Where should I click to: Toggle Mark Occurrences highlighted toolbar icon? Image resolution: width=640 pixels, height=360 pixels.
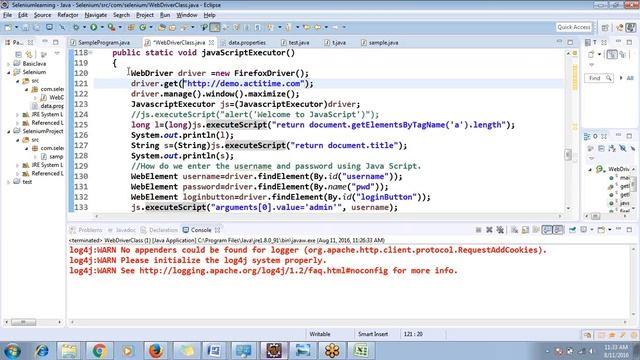tap(215, 27)
